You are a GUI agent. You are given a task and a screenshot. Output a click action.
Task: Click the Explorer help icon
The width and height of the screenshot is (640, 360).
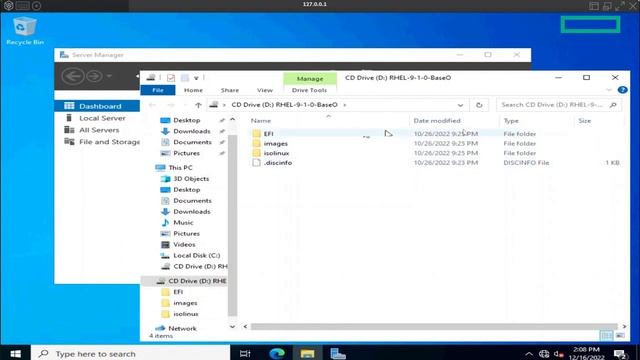(622, 90)
